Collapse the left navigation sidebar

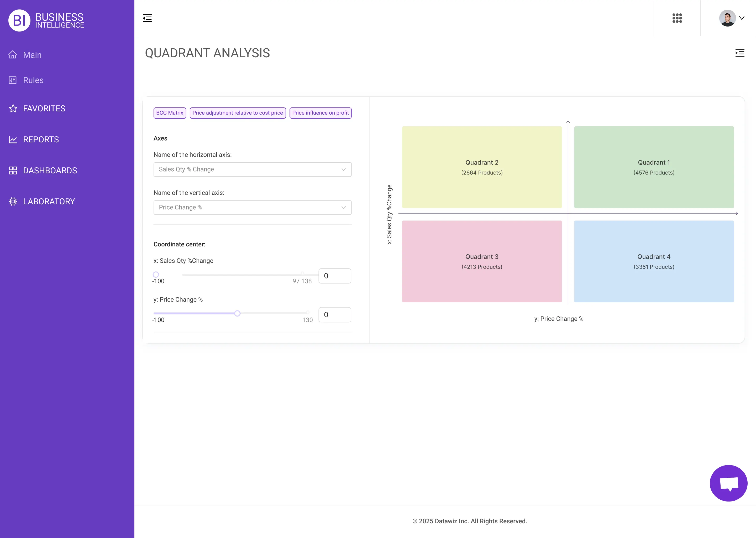coord(147,18)
